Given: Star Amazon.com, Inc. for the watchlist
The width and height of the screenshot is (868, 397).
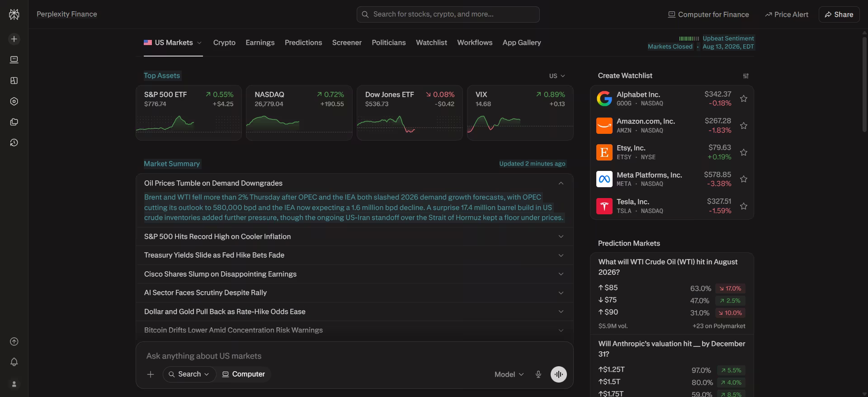Looking at the screenshot, I should 744,126.
